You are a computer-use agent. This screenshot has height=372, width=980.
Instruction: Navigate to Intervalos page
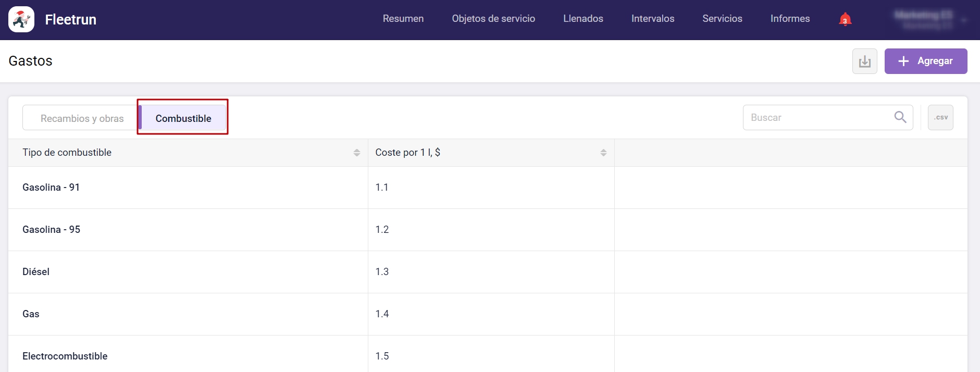point(652,19)
